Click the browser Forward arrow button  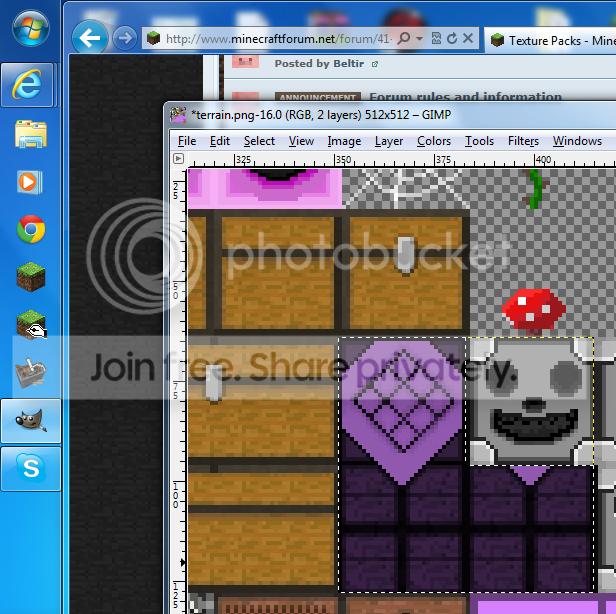coord(124,39)
